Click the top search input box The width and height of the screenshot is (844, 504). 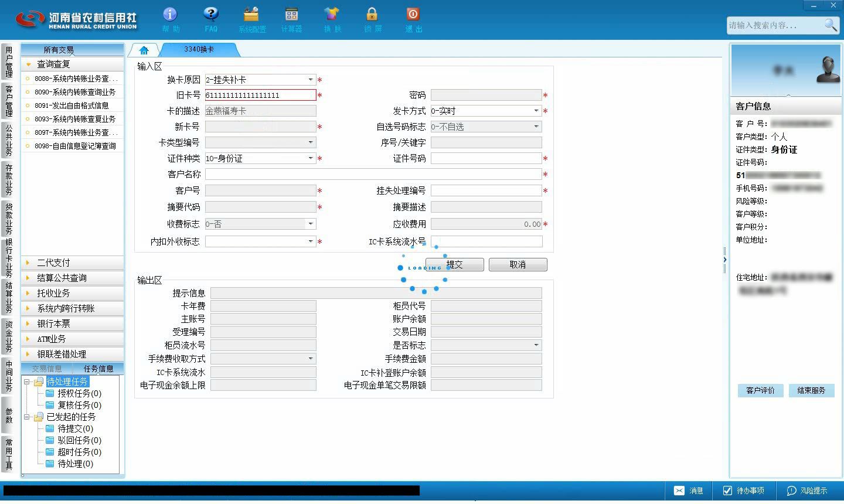(x=775, y=25)
